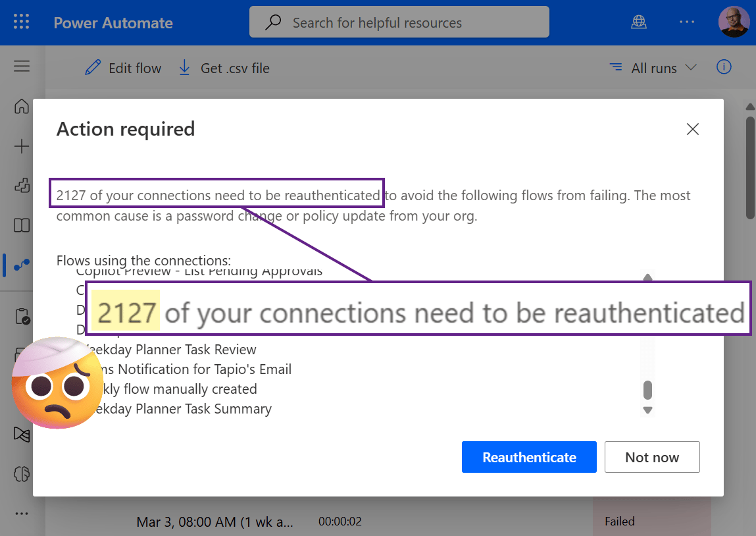Open the user profile avatar

(x=734, y=22)
